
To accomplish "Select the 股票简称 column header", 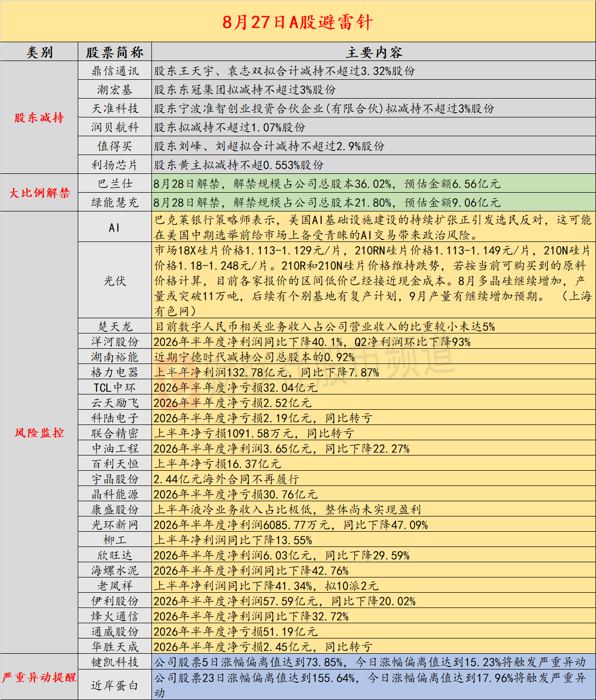I will tap(115, 52).
